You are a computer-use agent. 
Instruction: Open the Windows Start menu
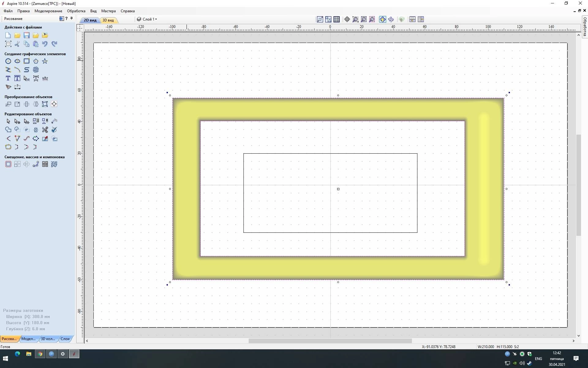coord(6,358)
